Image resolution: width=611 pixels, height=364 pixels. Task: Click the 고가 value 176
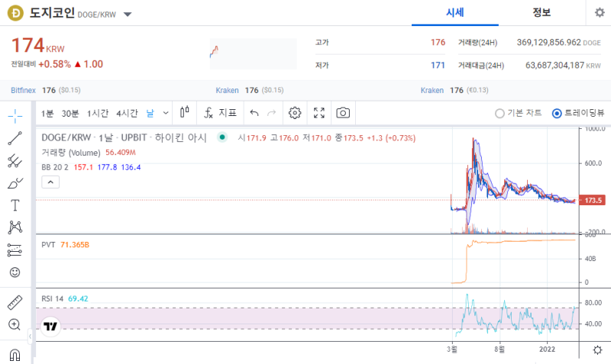438,43
